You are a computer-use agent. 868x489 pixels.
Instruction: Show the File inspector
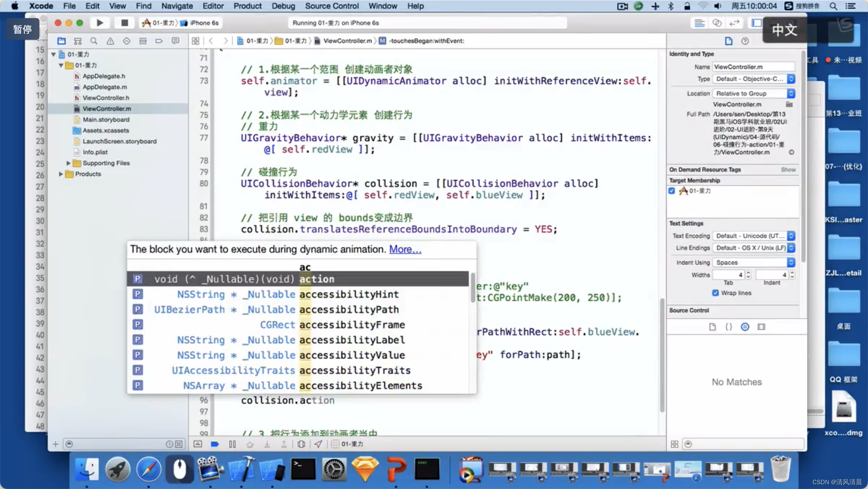(x=729, y=41)
